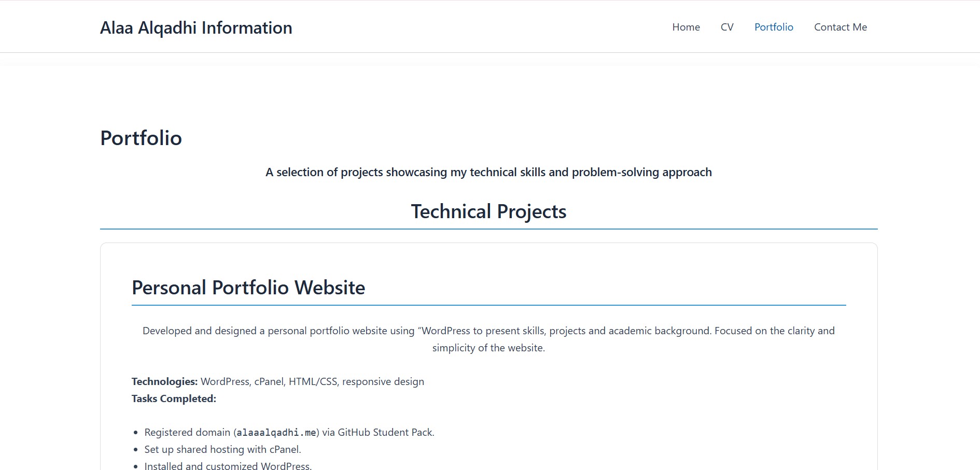Viewport: 980px width, 470px height.
Task: Open the Home navigation link
Action: (685, 27)
